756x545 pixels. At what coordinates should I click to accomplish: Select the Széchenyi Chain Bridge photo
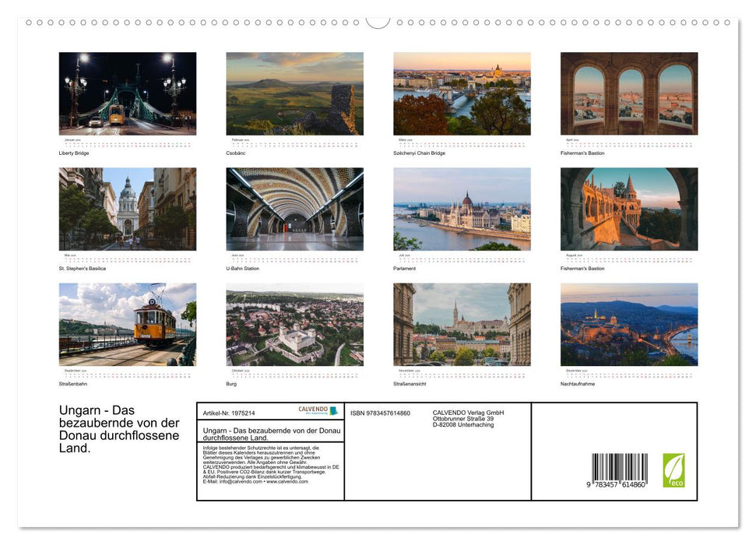461,93
